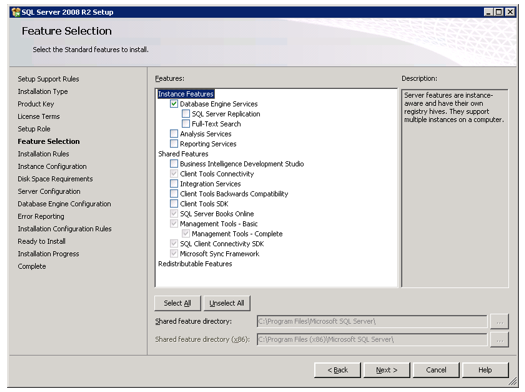Toggle SQL Client Connectivity SDK checkbox
This screenshot has width=525, height=392.
[x=174, y=244]
